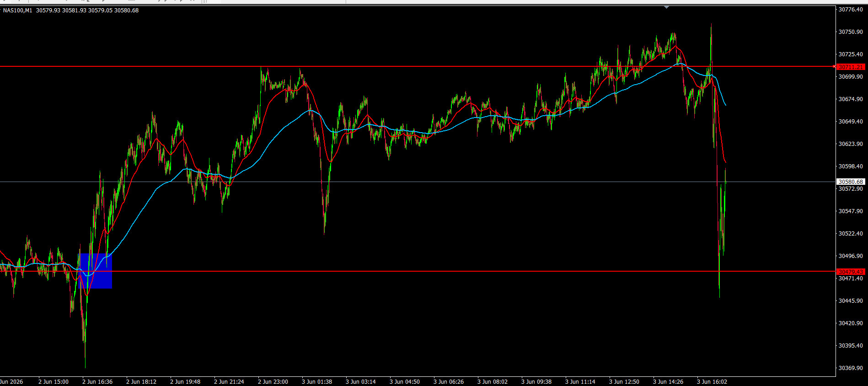This screenshot has width=868, height=386.
Task: Click the 30649.40 price scale label
Action: (851, 121)
